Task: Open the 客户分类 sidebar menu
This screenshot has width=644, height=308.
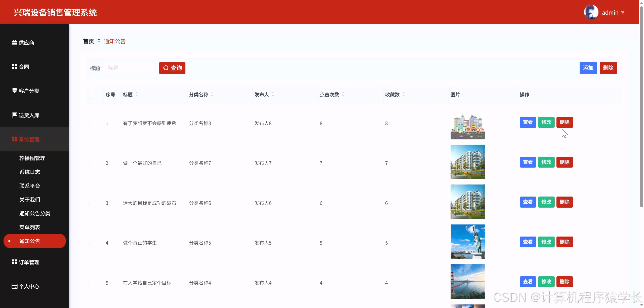Action: click(34, 91)
